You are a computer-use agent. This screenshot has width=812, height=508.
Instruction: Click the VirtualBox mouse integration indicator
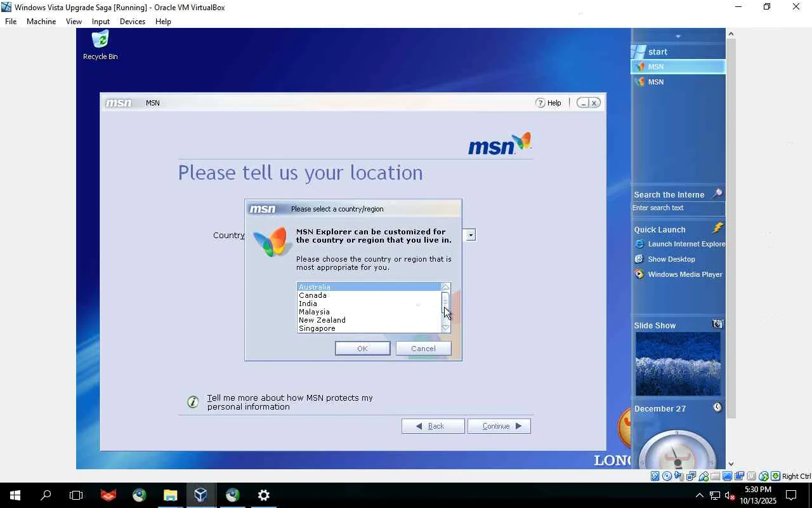tap(764, 476)
